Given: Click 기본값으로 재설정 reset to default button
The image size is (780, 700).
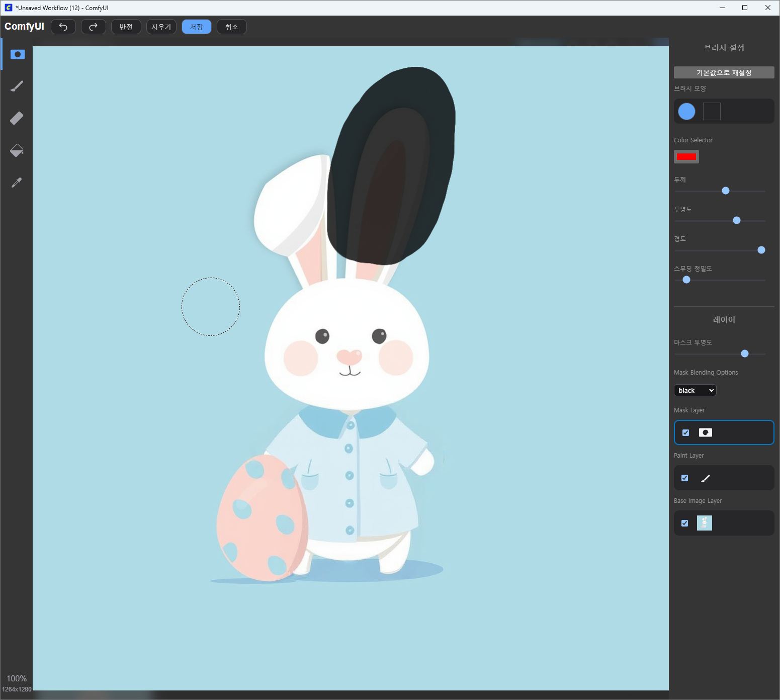Looking at the screenshot, I should [724, 72].
